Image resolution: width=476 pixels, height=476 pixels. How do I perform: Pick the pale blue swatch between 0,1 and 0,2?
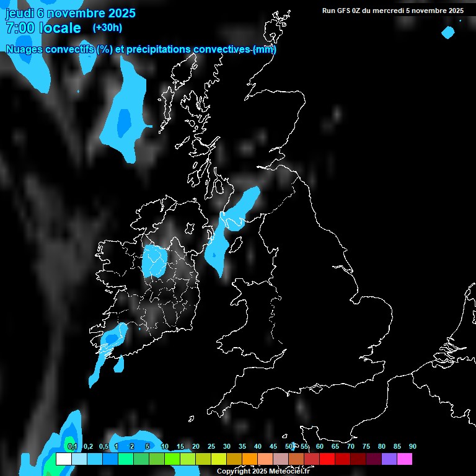click(79, 459)
